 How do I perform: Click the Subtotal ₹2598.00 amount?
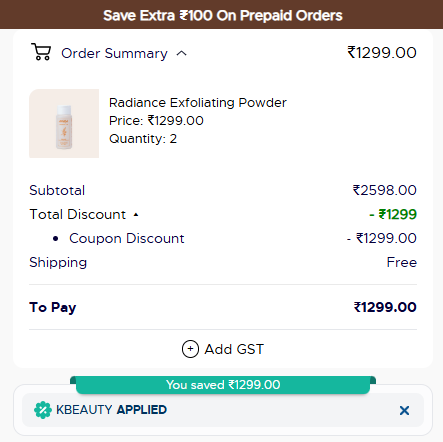tap(385, 190)
